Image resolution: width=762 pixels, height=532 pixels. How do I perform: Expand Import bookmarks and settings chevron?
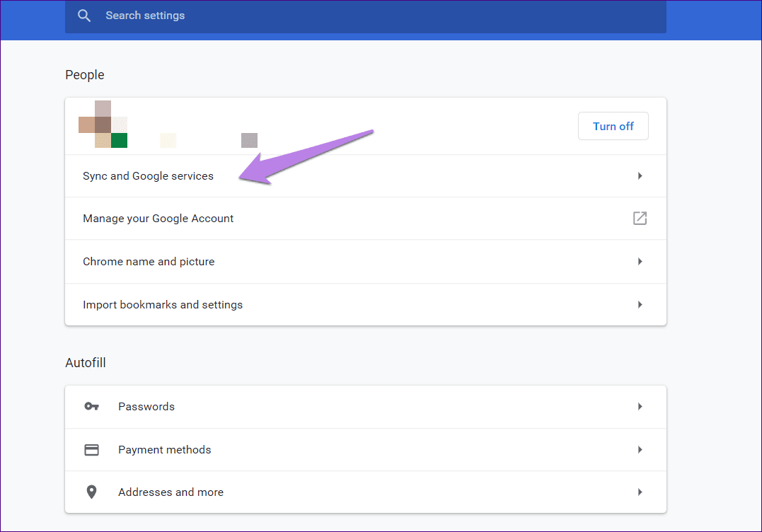(x=640, y=305)
